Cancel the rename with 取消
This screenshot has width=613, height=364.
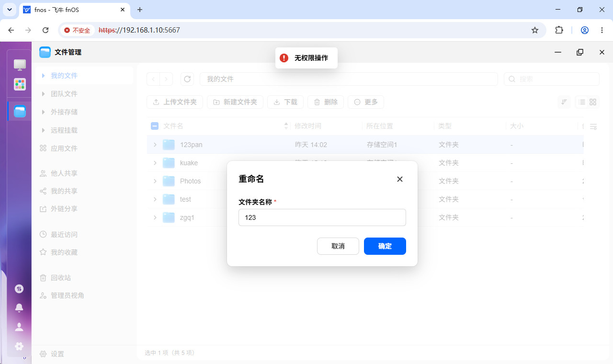click(x=338, y=246)
